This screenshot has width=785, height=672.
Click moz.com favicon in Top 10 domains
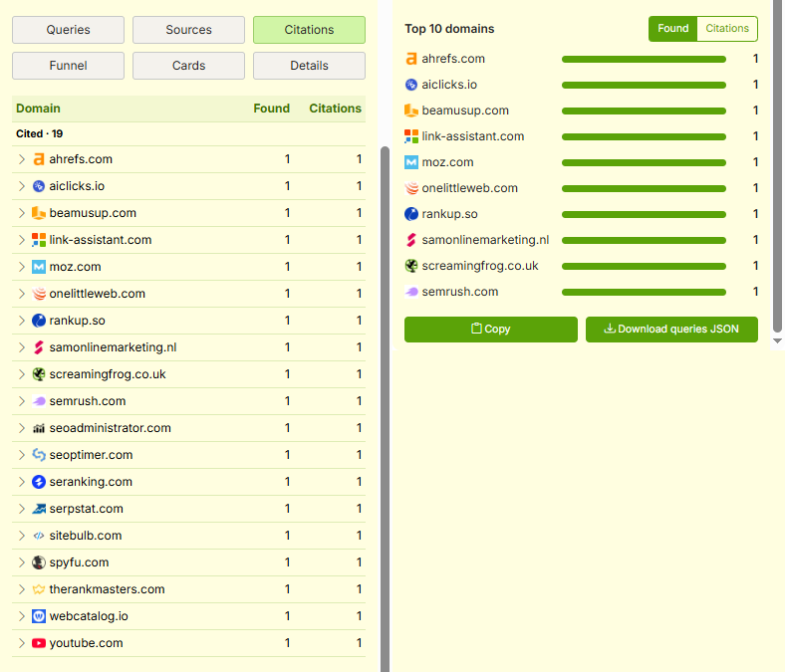411,162
